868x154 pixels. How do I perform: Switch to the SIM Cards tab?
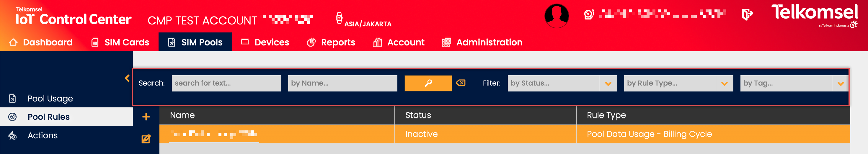(120, 42)
